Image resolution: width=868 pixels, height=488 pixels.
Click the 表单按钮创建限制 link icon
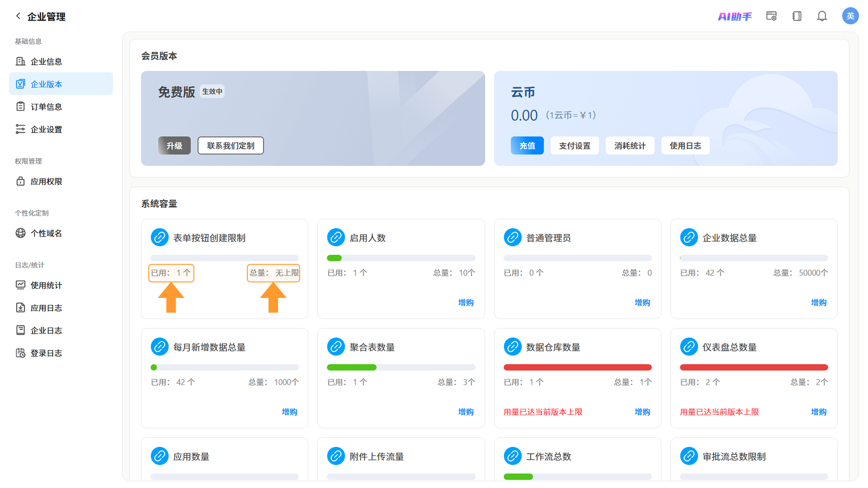(159, 237)
